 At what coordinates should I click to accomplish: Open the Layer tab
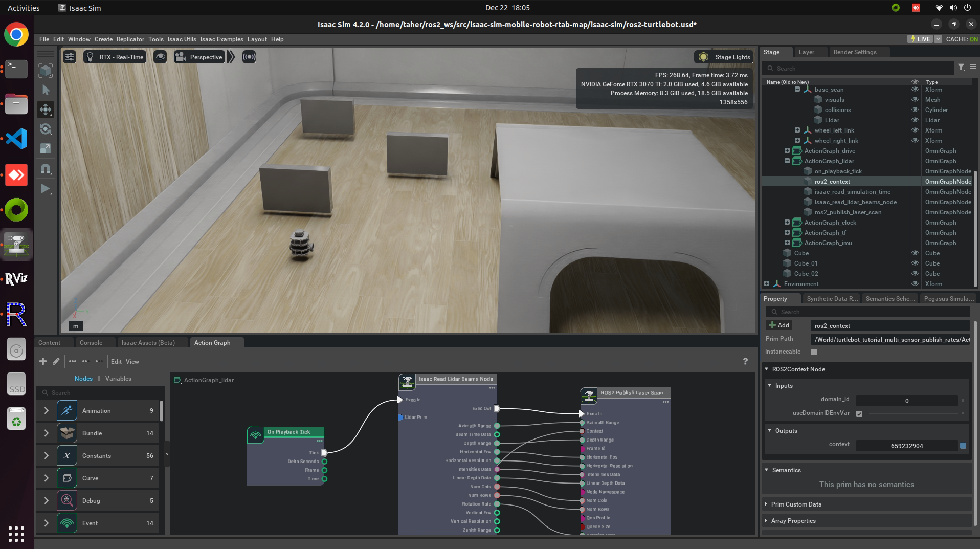click(x=806, y=52)
